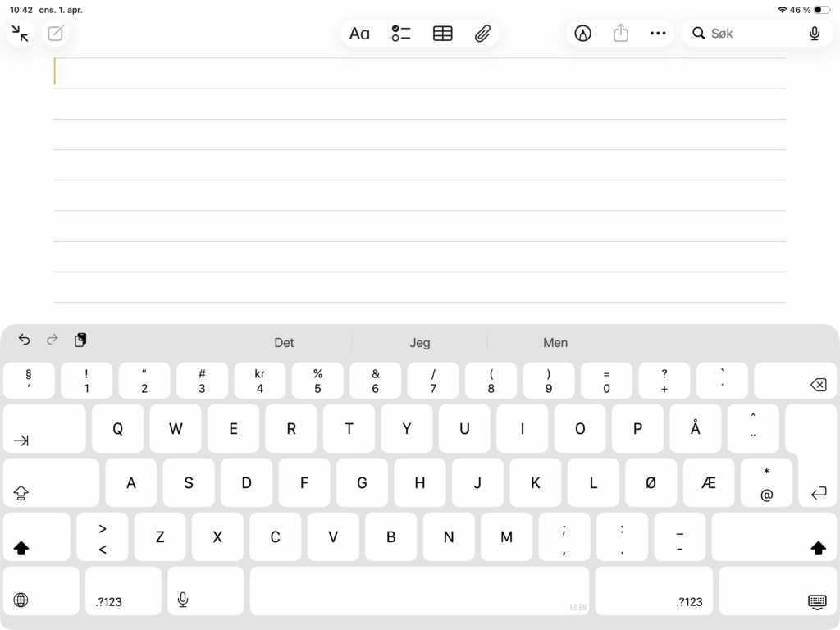840x630 pixels.
Task: Tap the semicolon comma key
Action: coord(564,536)
